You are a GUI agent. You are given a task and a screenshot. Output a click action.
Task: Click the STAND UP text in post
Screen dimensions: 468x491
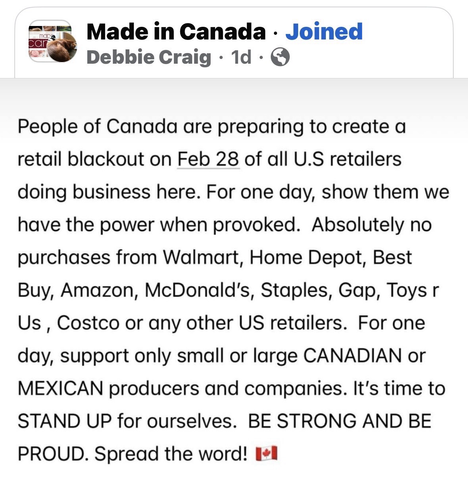point(64,421)
